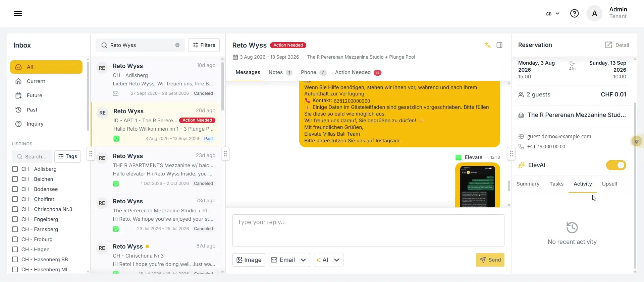Open the Tags filter for listings

pyautogui.click(x=67, y=156)
